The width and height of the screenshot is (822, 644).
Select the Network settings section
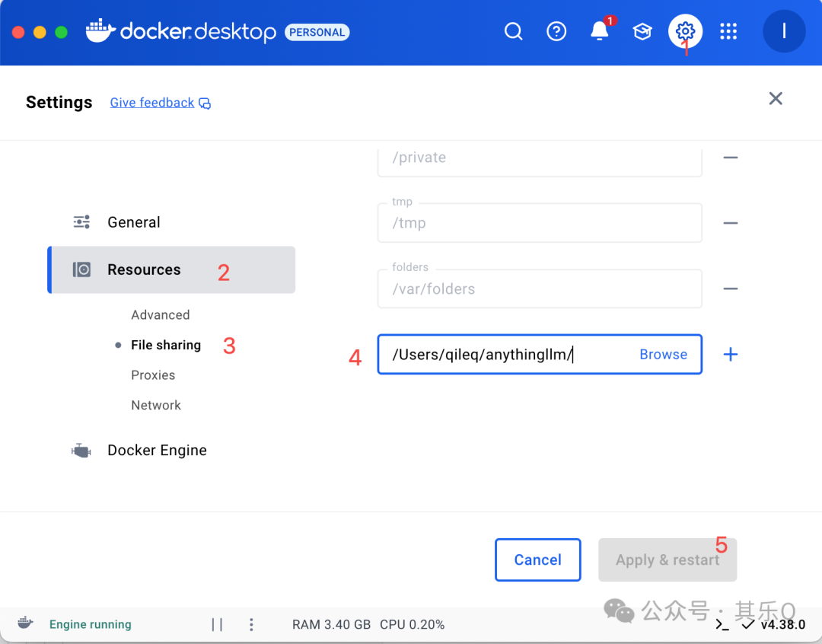pyautogui.click(x=156, y=404)
